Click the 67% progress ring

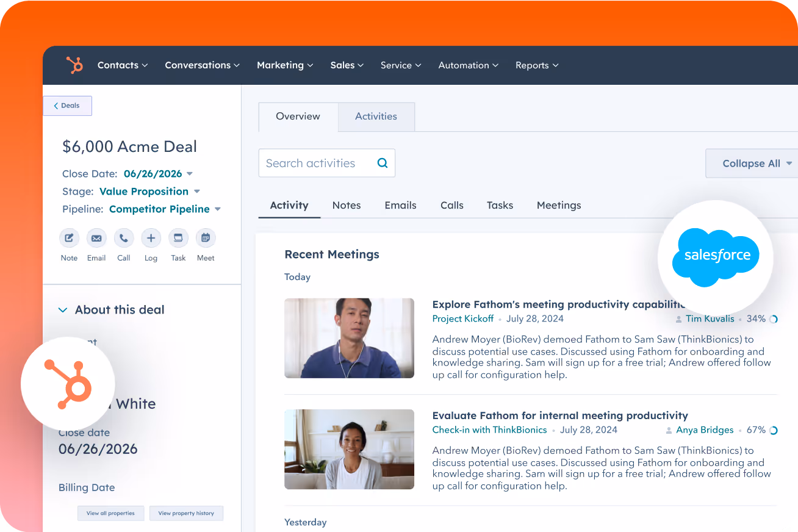(774, 430)
